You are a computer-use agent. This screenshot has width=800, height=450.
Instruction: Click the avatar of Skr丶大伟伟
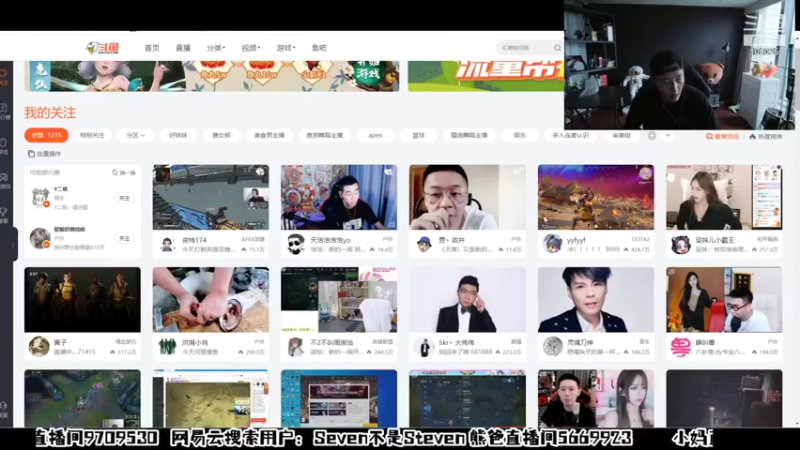tap(424, 346)
